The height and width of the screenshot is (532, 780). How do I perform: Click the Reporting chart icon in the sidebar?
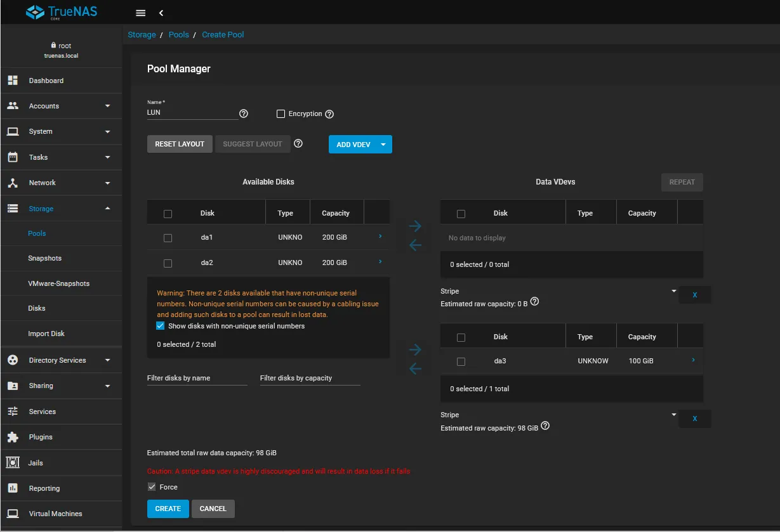tap(13, 488)
